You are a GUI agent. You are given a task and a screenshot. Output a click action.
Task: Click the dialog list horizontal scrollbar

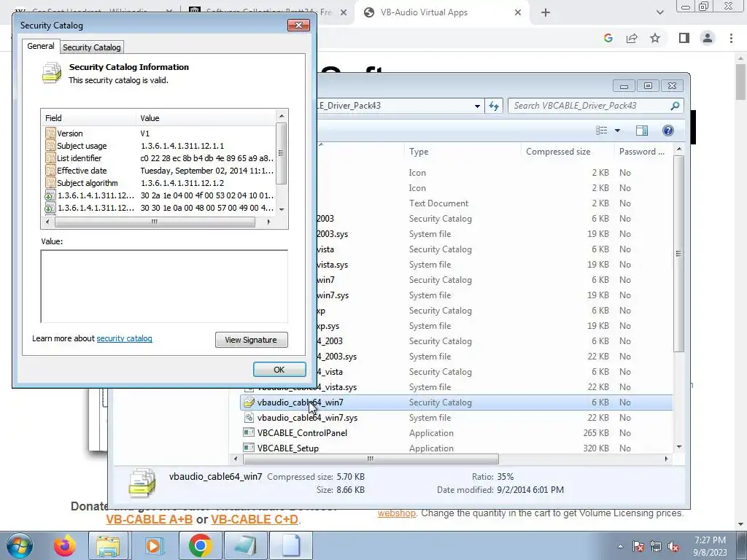(155, 222)
